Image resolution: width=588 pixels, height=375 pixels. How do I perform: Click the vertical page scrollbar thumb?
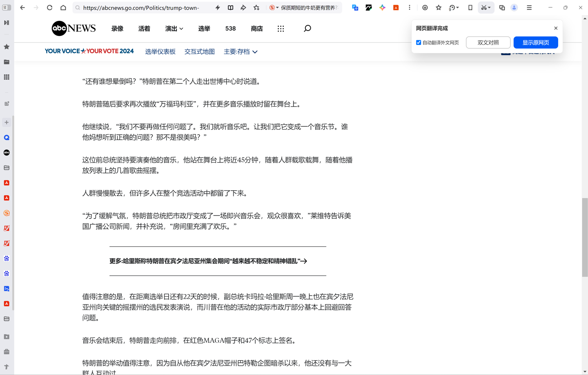point(585,237)
